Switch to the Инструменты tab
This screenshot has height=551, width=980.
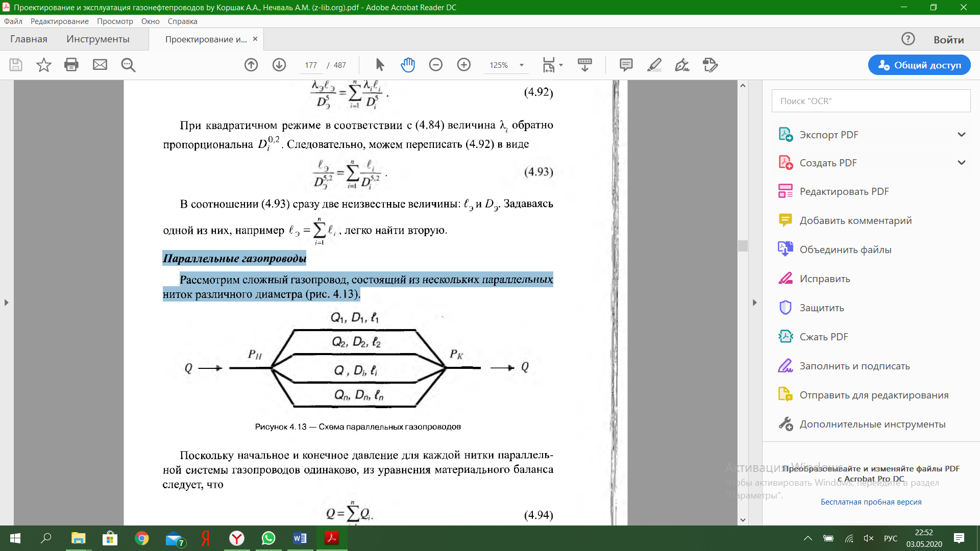(98, 39)
